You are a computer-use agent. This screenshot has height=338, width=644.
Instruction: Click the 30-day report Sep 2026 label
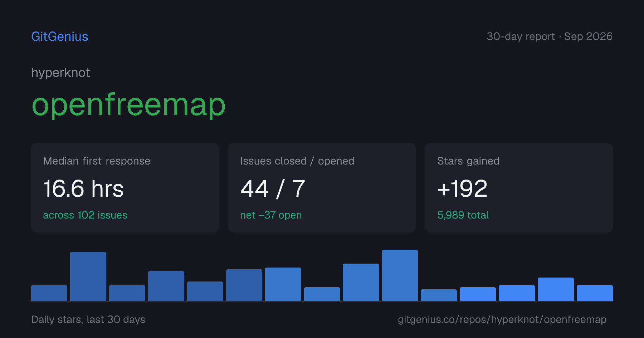click(550, 36)
